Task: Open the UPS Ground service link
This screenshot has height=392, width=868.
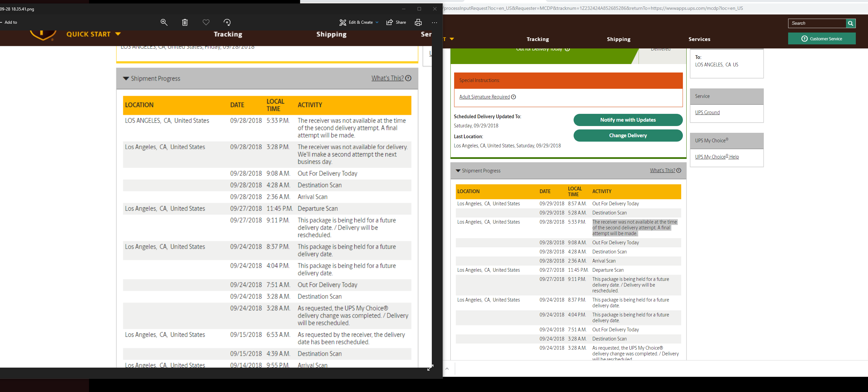Action: click(x=707, y=112)
